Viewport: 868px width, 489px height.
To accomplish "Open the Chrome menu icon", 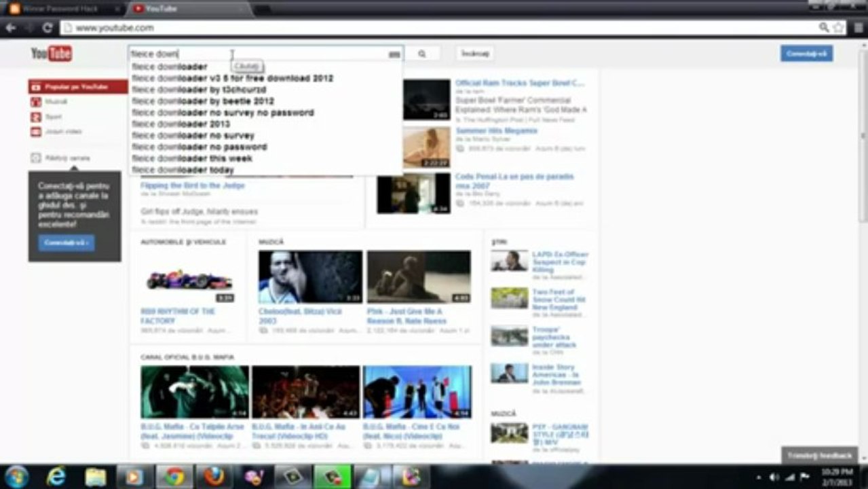I will [x=857, y=28].
